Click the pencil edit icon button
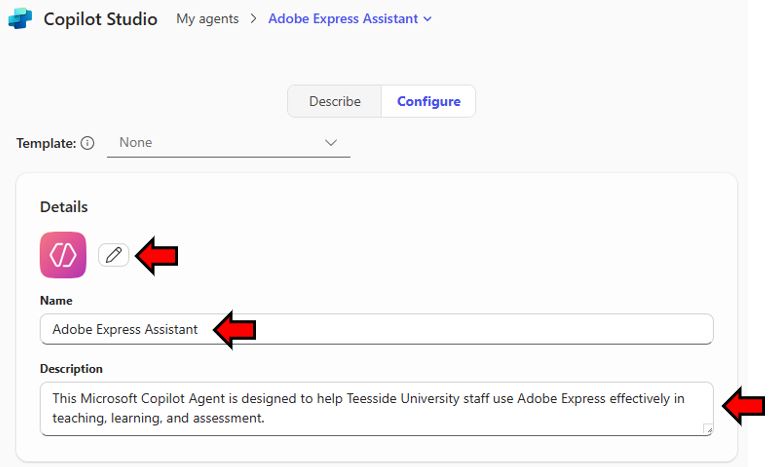Viewport: 773px width, 467px height. (x=113, y=255)
